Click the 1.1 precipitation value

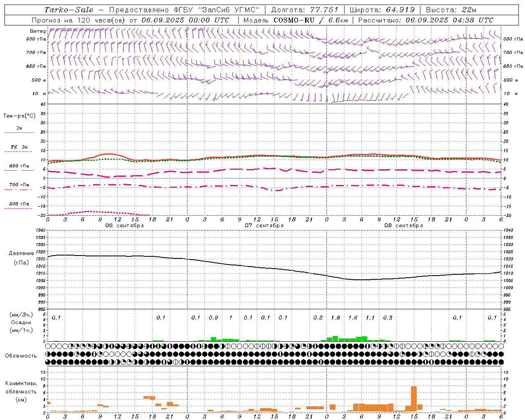pyautogui.click(x=370, y=318)
